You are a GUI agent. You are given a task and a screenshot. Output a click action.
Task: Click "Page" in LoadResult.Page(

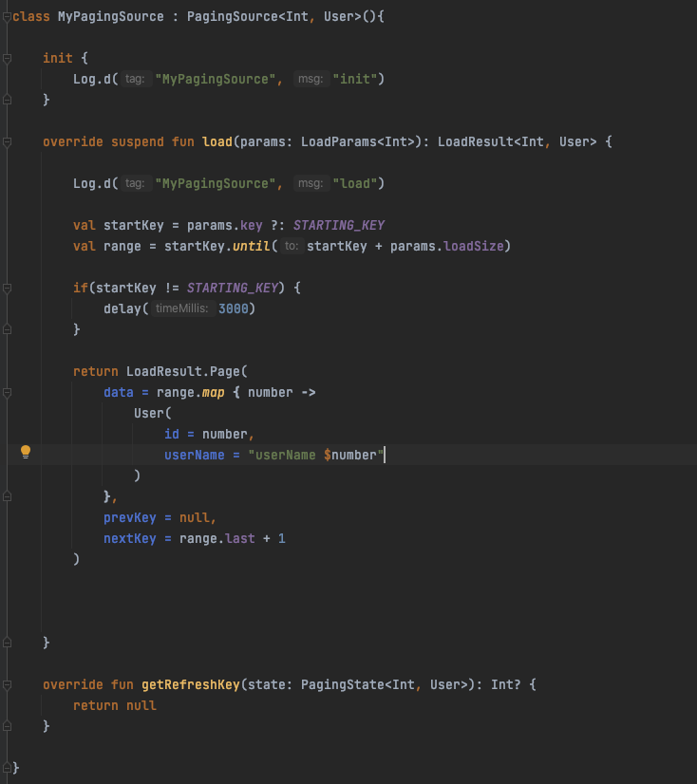tap(225, 371)
